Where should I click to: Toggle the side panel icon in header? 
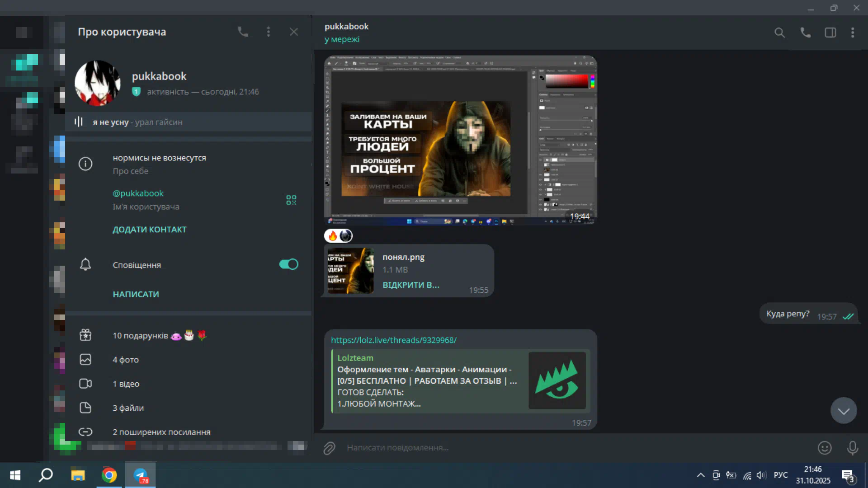point(830,33)
